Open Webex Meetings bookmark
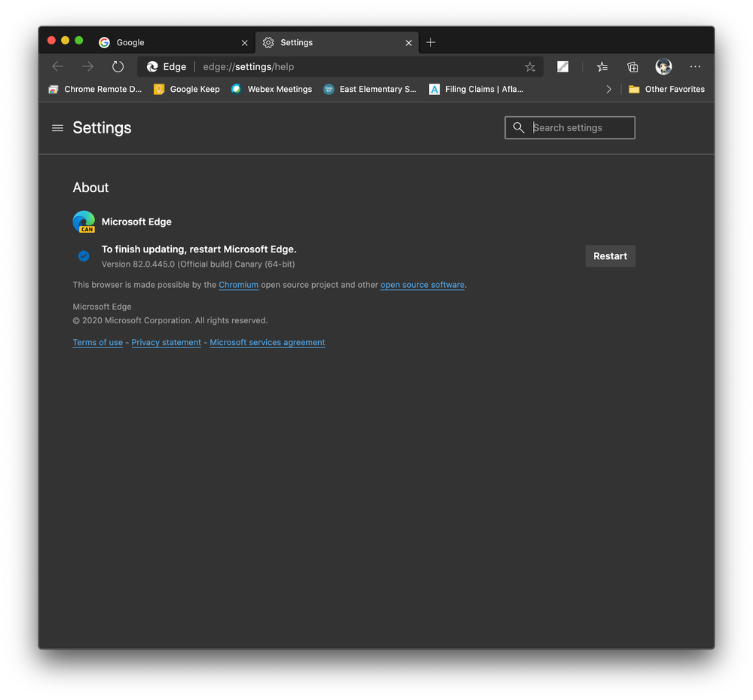 [271, 90]
